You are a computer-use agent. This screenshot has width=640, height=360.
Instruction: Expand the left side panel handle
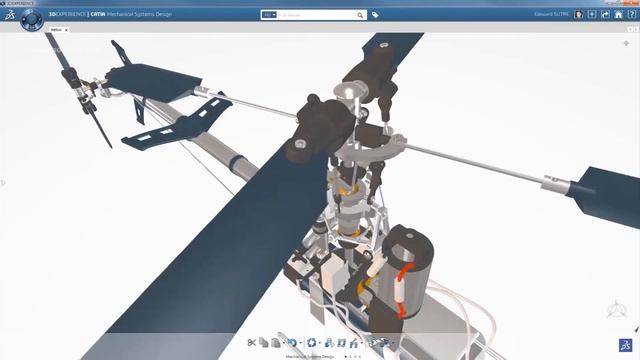click(x=2, y=182)
